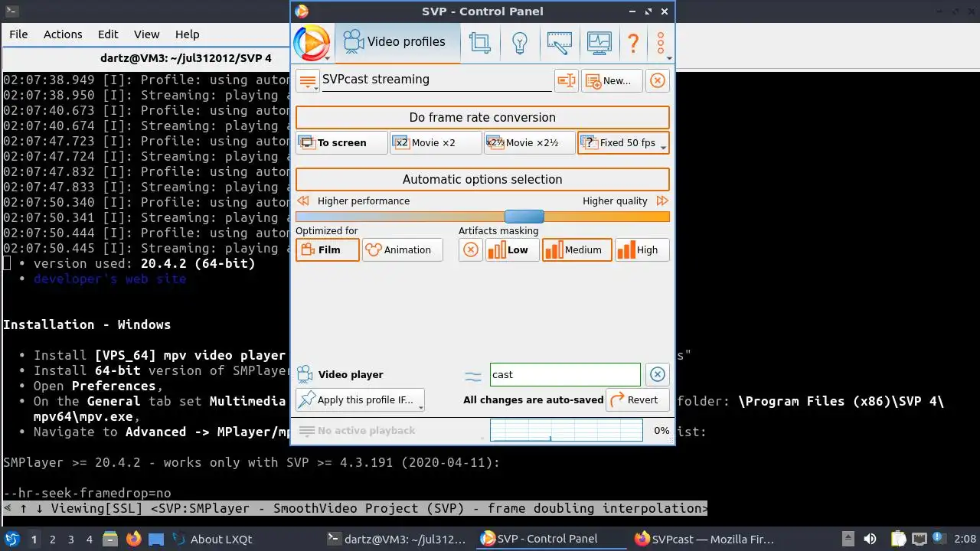Open the SVP main logo menu

(312, 43)
